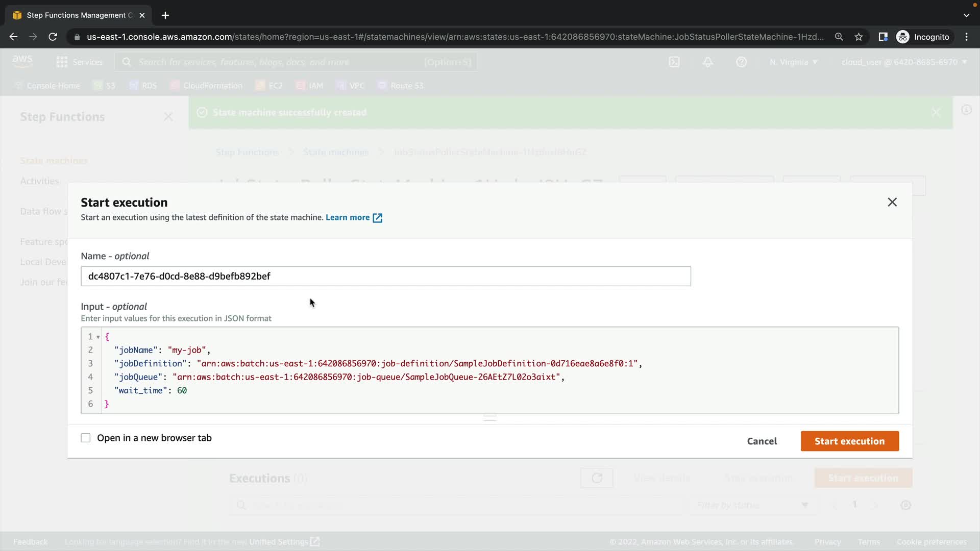Click into the execution Name field
Viewport: 980px width, 551px height.
(385, 276)
